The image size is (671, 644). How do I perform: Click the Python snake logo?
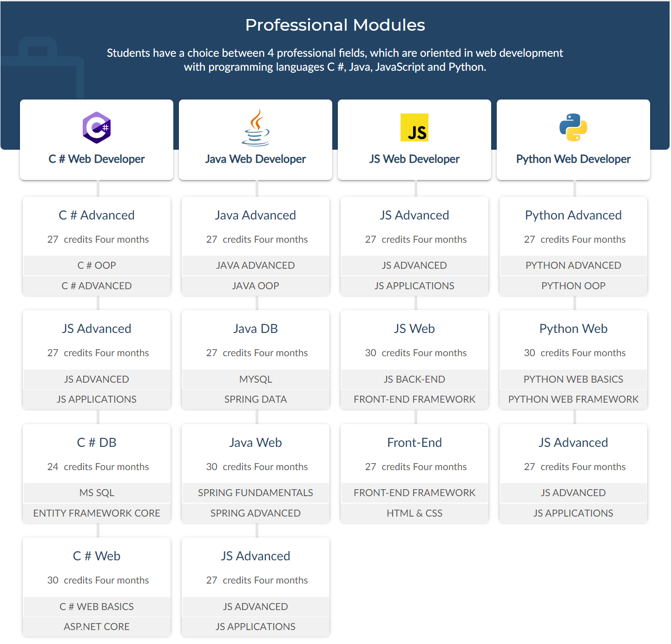point(573,127)
